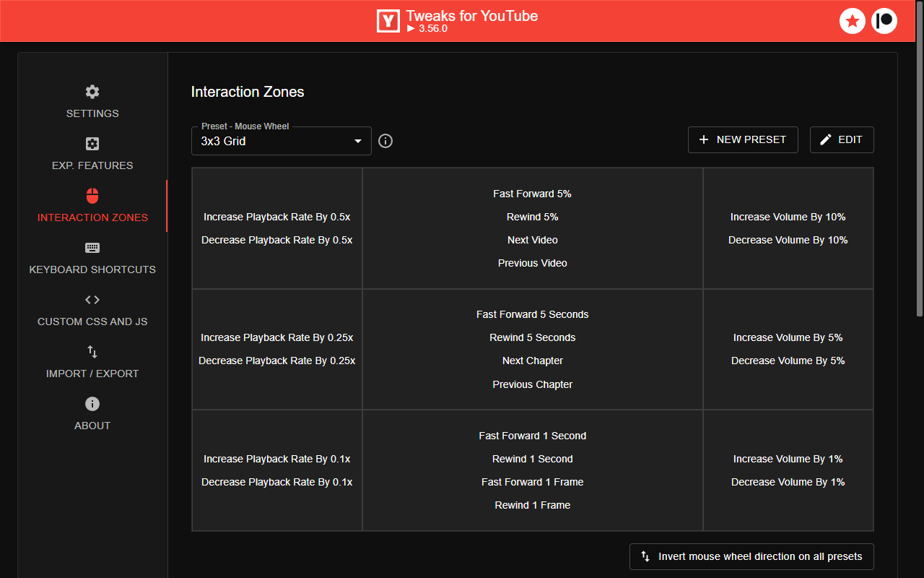
Task: Go to the Import / Export section
Action: 92,374
